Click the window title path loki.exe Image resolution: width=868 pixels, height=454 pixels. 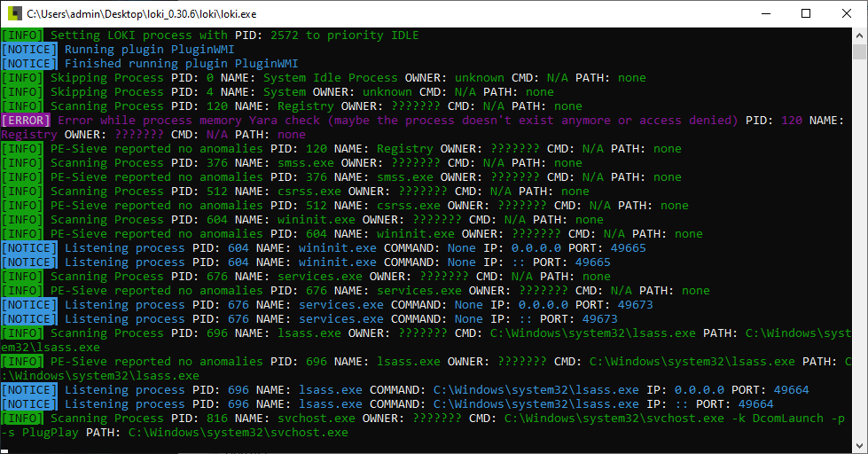point(142,14)
